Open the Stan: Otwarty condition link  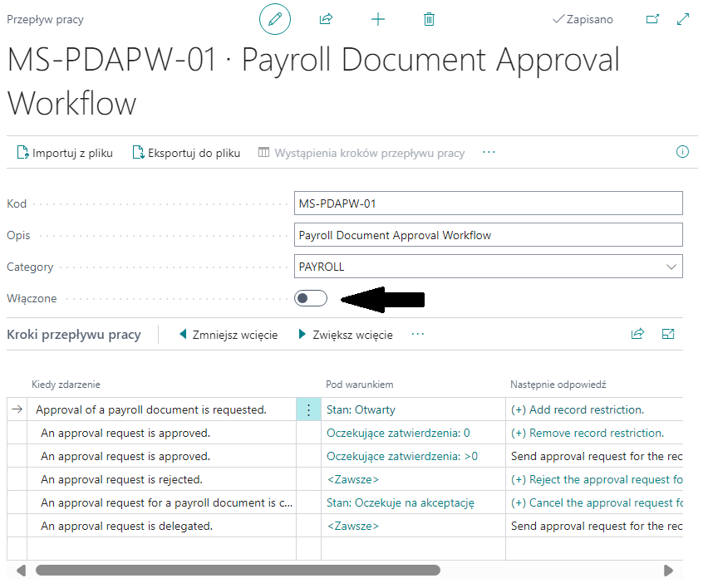[361, 409]
